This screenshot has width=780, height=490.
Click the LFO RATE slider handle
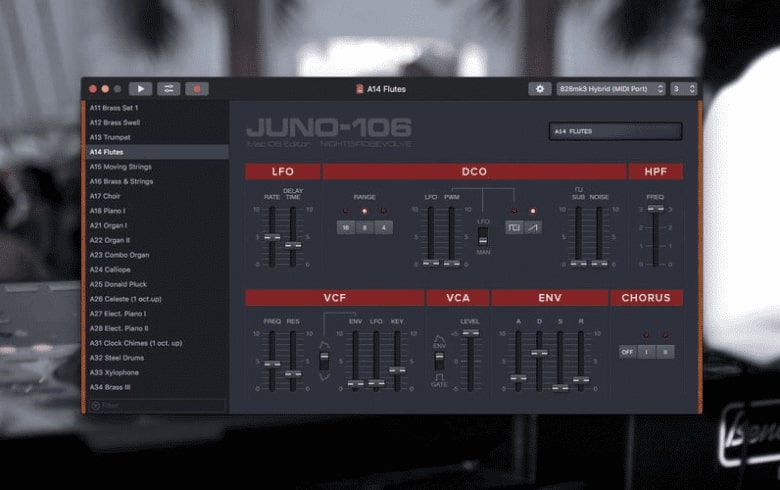(272, 237)
